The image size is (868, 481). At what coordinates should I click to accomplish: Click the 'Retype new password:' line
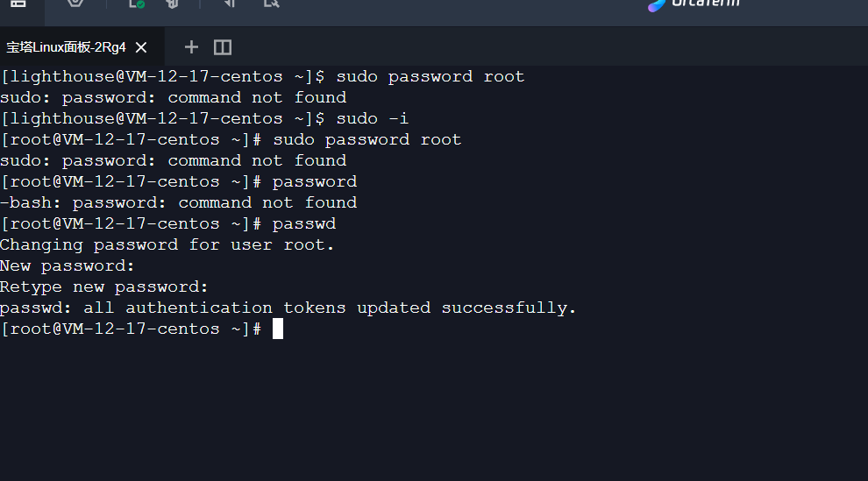click(x=104, y=287)
